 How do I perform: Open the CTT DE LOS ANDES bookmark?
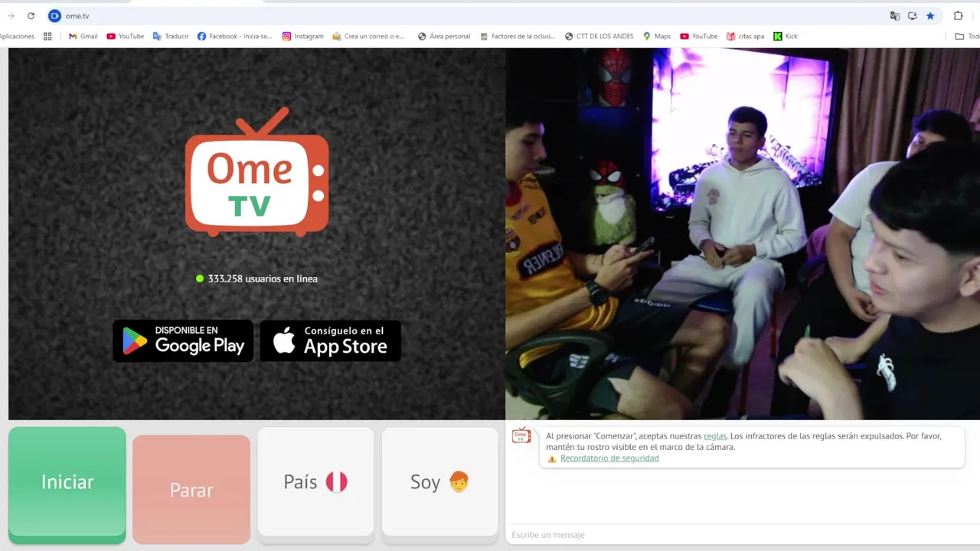pos(599,36)
